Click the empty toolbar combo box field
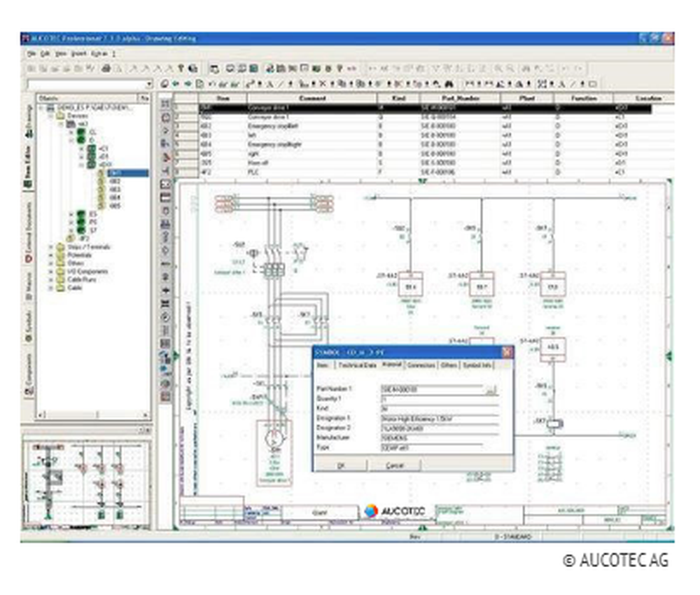This screenshot has width=700, height=595. (86, 84)
